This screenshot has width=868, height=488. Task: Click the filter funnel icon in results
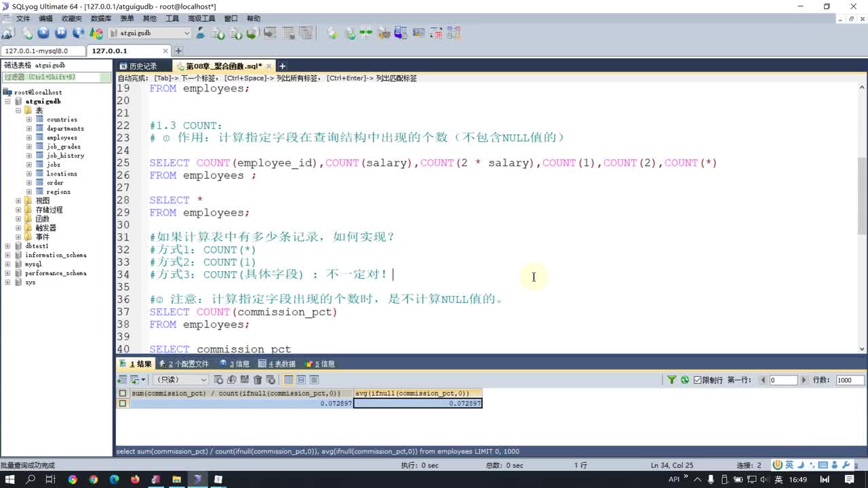pos(672,380)
